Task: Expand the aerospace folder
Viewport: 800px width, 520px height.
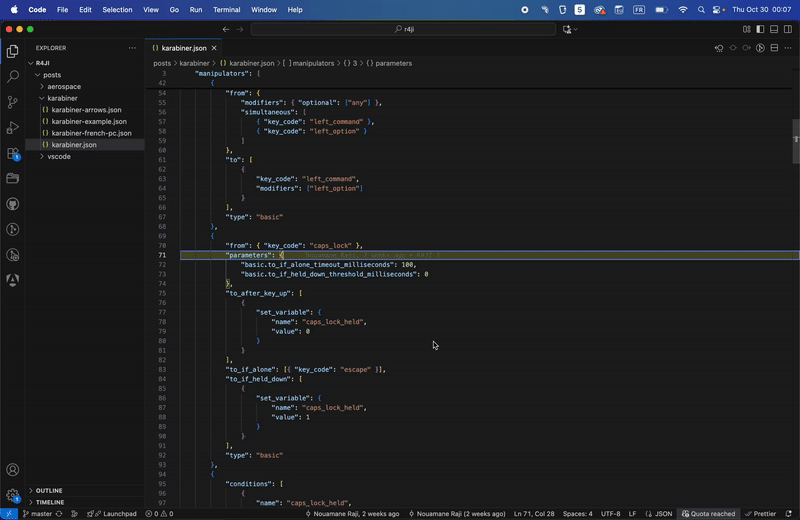Action: (x=64, y=87)
